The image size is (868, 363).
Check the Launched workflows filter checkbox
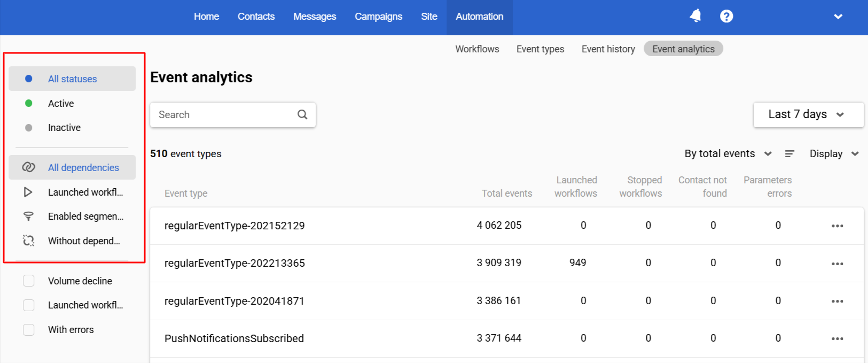[x=29, y=305]
